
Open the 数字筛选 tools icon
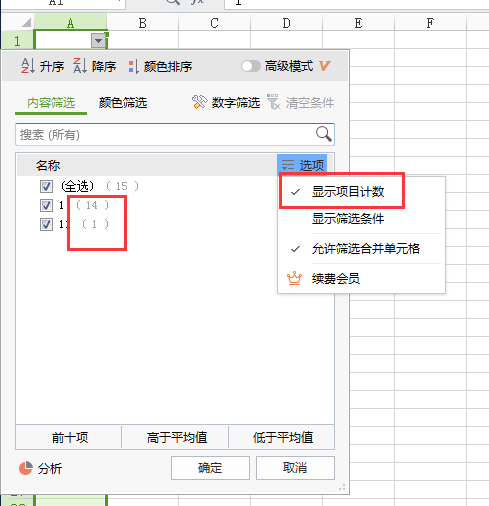199,102
